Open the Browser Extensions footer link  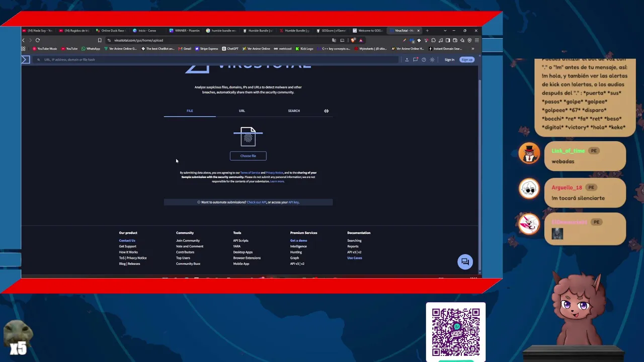click(247, 258)
